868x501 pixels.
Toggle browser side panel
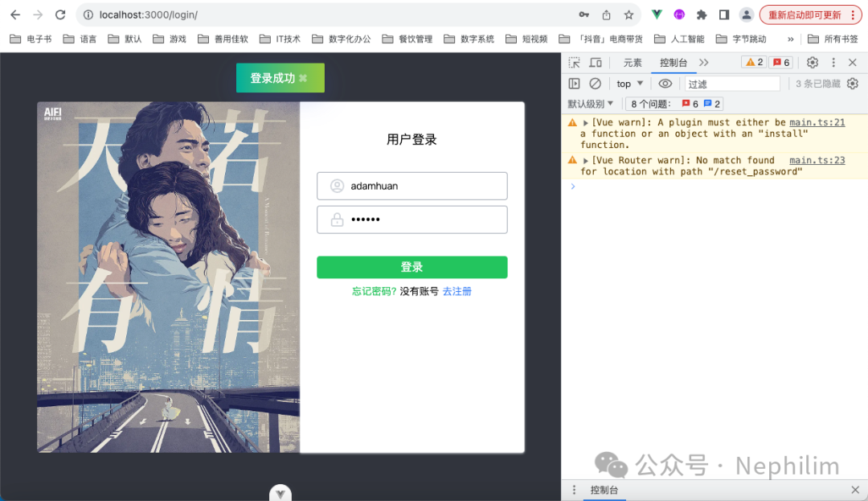724,15
